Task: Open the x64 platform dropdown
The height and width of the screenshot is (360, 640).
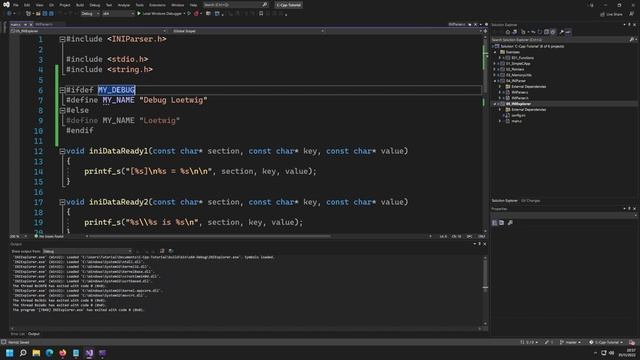Action: [118, 13]
